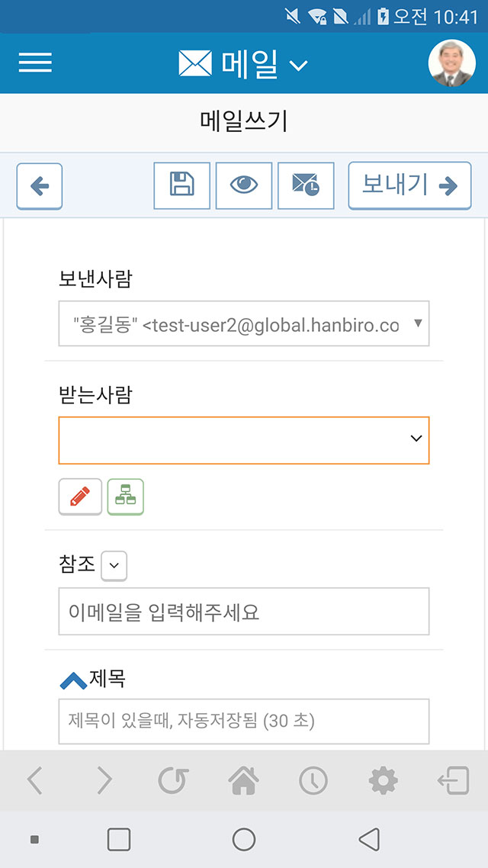This screenshot has width=488, height=868.
Task: Send the mail with 보내기 button
Action: pyautogui.click(x=410, y=185)
